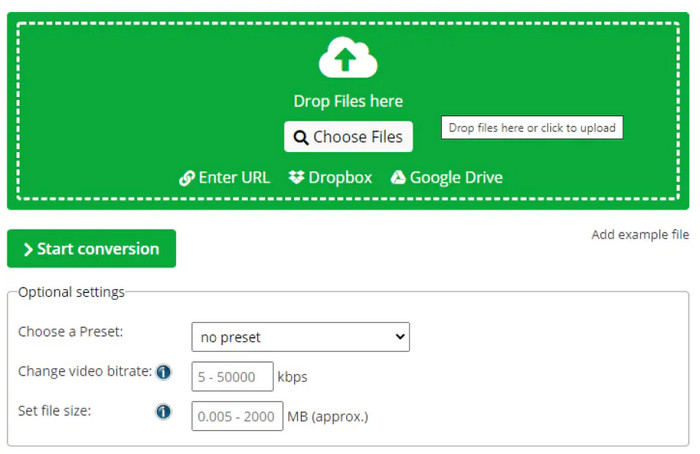The height and width of the screenshot is (454, 700).
Task: Click the chevron icon on Start conversion
Action: click(28, 249)
